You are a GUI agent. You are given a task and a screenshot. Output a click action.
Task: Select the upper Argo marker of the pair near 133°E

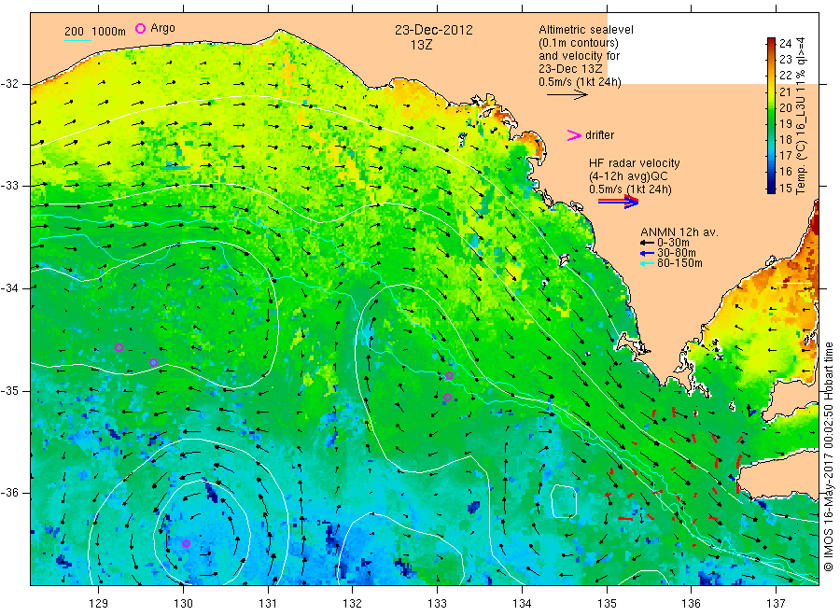tap(450, 376)
